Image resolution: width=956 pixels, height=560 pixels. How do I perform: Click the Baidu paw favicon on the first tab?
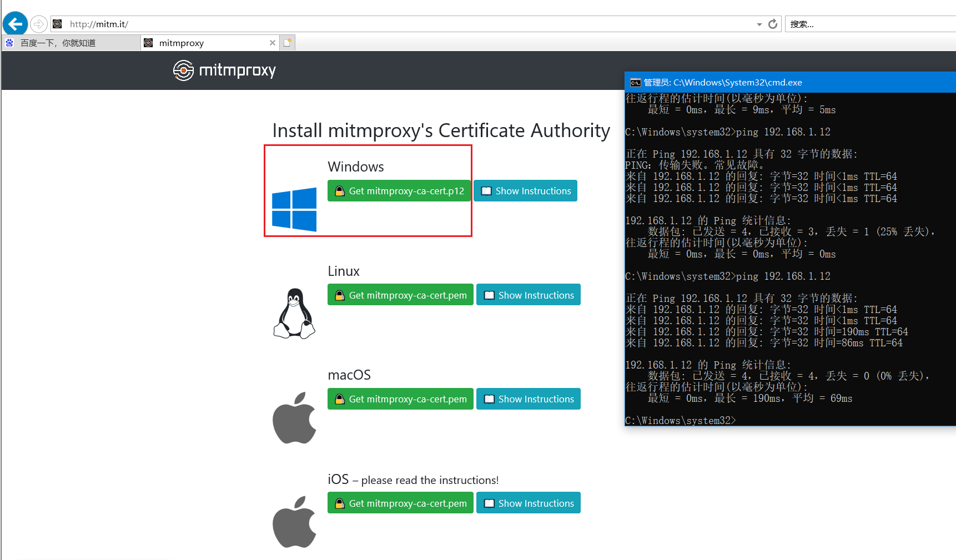point(9,43)
